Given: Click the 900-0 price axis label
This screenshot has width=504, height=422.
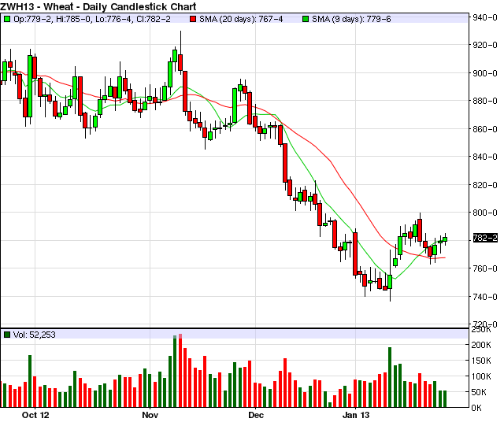Looking at the screenshot, I should click(x=485, y=73).
